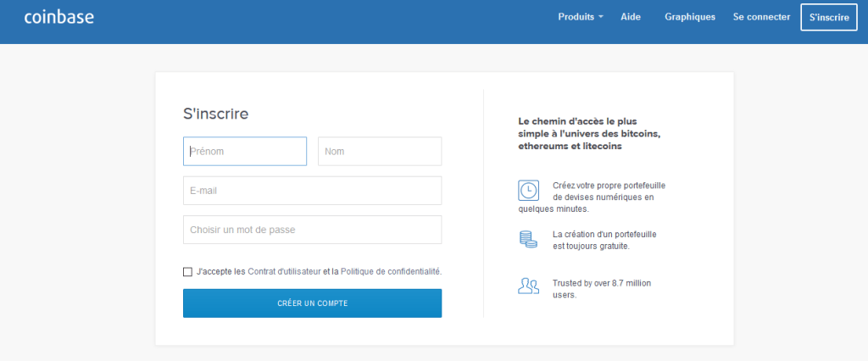Image resolution: width=868 pixels, height=361 pixels.
Task: Click the Choisir un mot de passe field
Action: click(312, 230)
